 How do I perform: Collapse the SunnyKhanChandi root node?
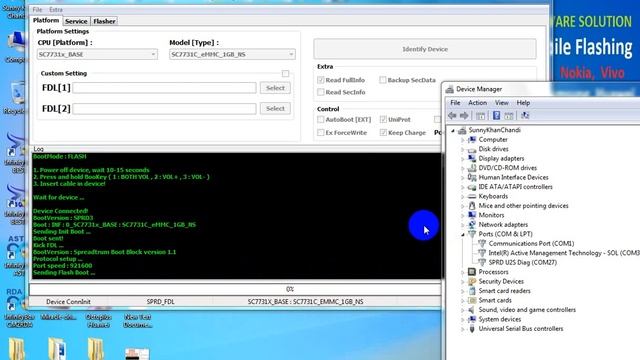click(x=453, y=131)
